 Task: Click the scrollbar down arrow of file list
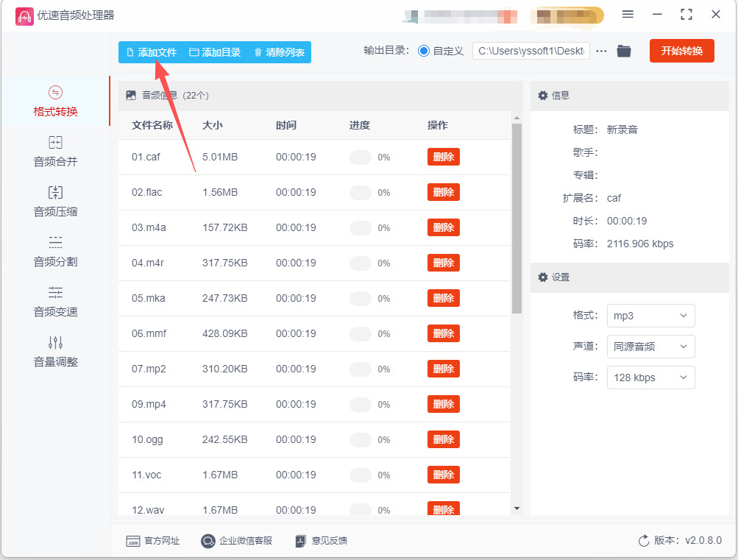517,508
